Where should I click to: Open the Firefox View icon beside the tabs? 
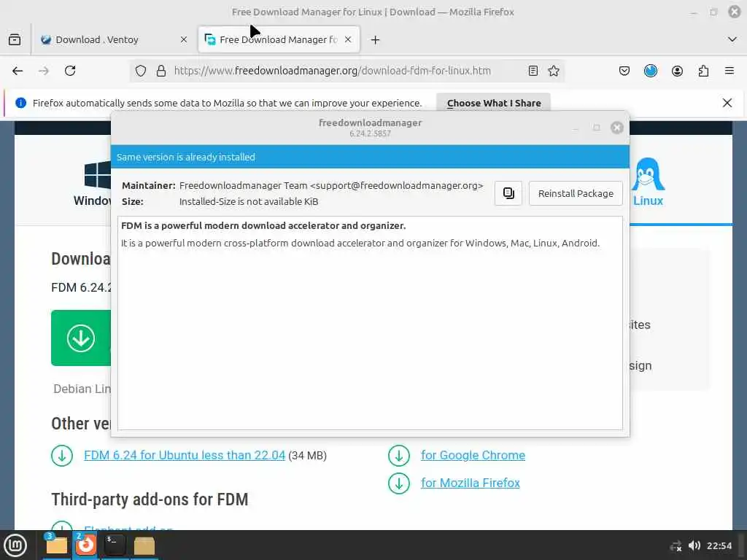point(15,39)
